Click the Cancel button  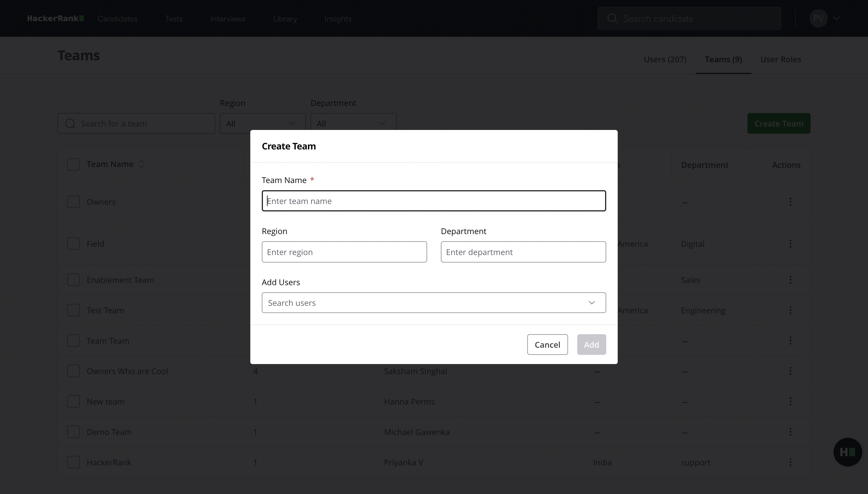547,345
